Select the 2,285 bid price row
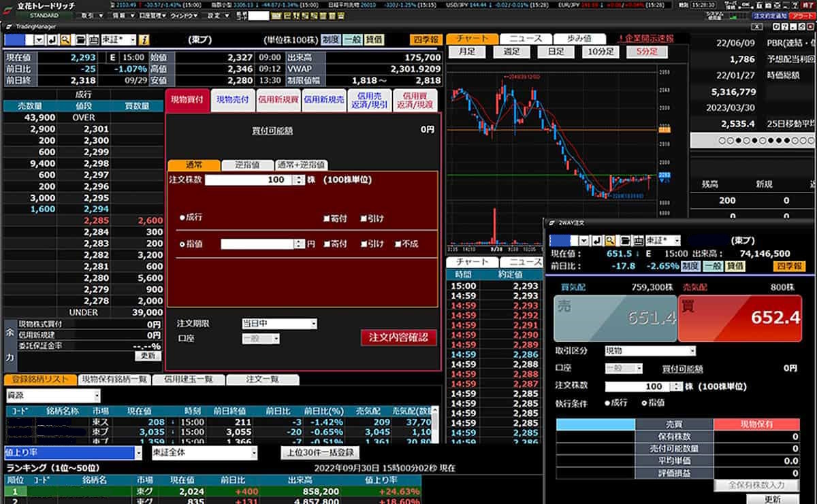 pos(84,220)
